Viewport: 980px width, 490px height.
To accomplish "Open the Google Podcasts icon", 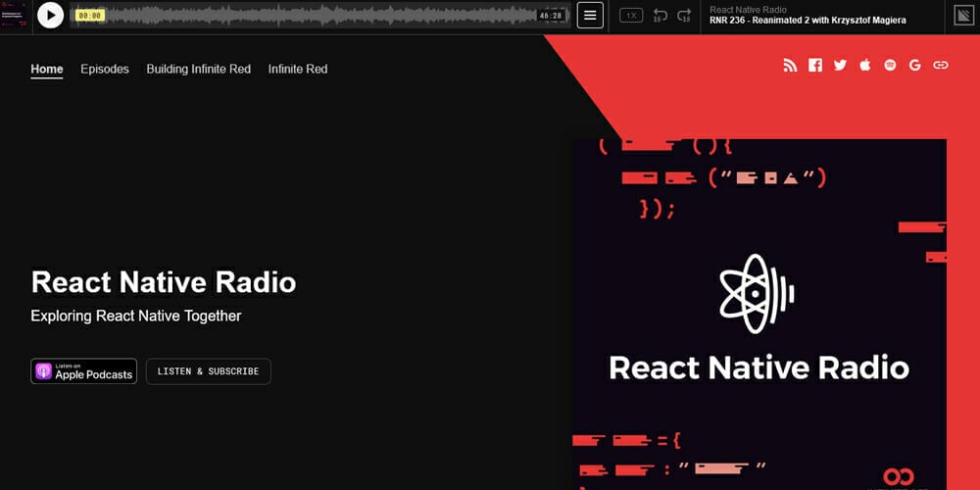I will [915, 65].
